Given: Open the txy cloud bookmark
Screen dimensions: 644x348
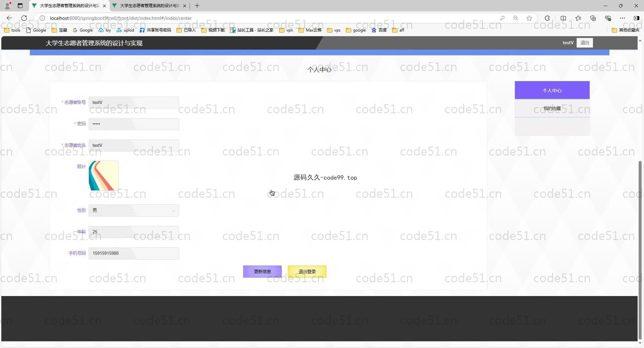Looking at the screenshot, I should 105,30.
